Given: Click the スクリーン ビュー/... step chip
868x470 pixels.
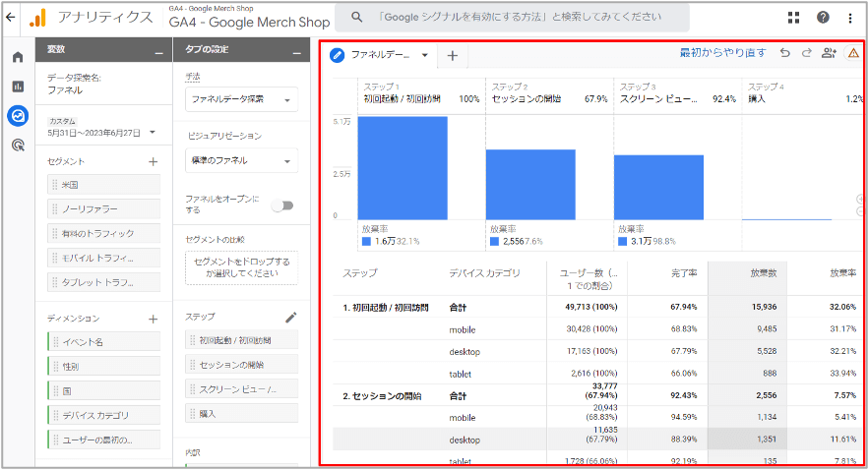Looking at the screenshot, I should coord(241,388).
